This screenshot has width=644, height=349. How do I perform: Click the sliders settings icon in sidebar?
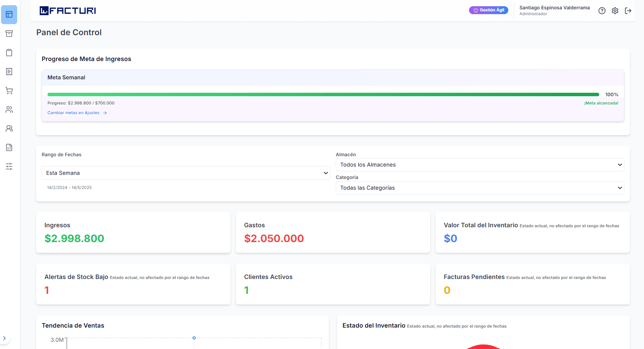tap(9, 167)
